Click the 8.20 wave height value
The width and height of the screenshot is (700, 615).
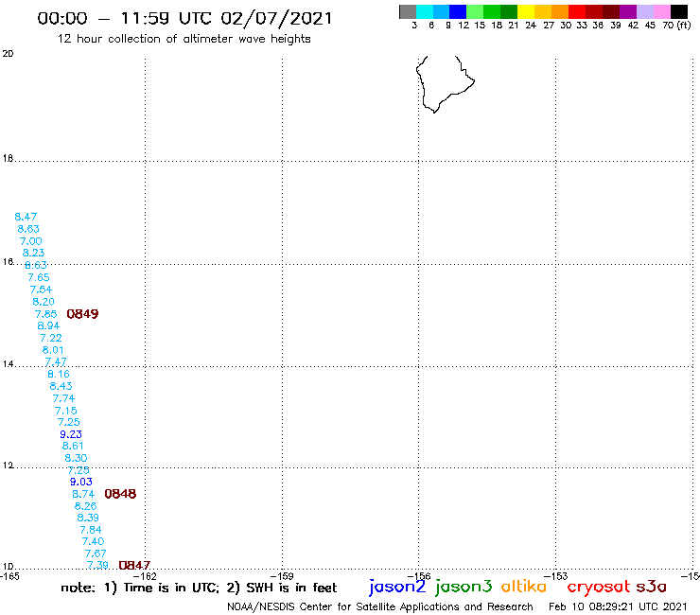44,302
